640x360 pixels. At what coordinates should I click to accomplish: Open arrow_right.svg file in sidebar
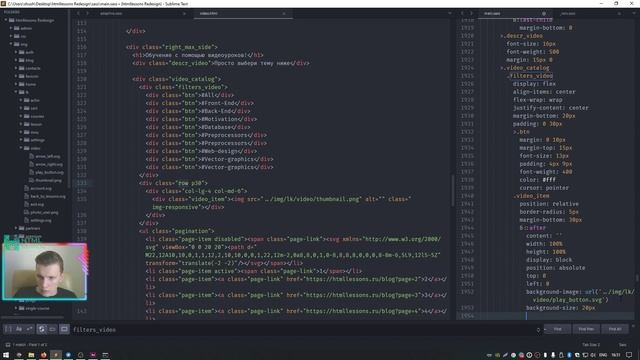(49, 164)
